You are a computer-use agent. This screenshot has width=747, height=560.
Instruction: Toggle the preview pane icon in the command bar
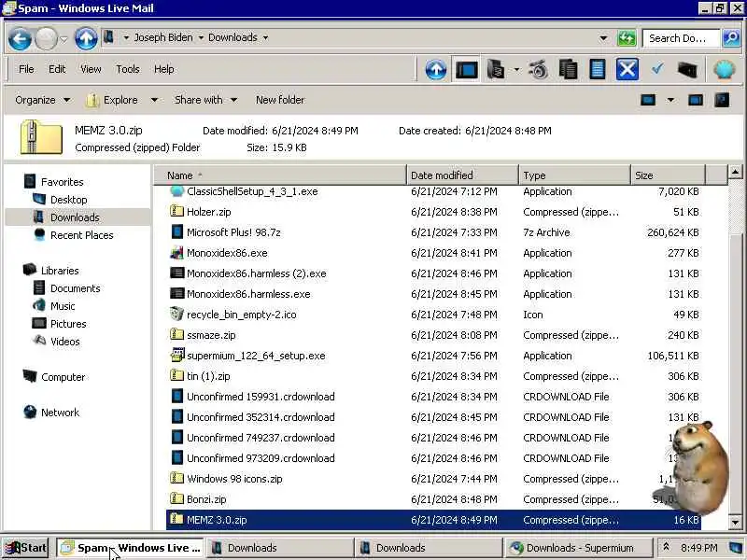[696, 100]
